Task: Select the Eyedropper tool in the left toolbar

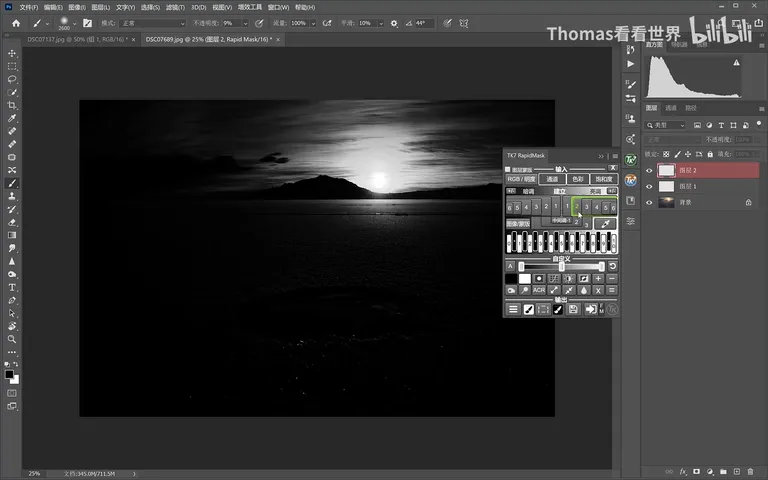Action: point(12,118)
